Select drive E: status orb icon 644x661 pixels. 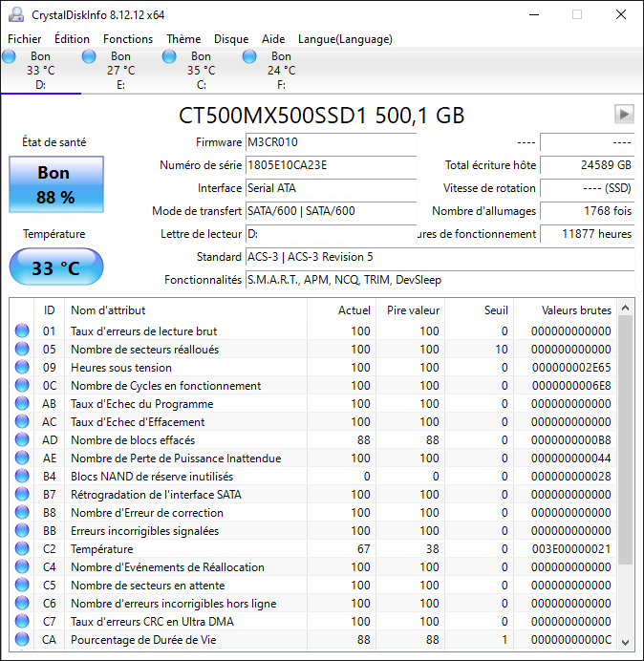tap(89, 57)
